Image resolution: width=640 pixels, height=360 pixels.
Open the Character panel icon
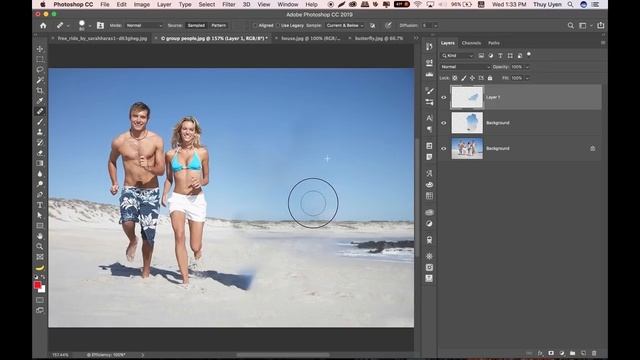429,118
